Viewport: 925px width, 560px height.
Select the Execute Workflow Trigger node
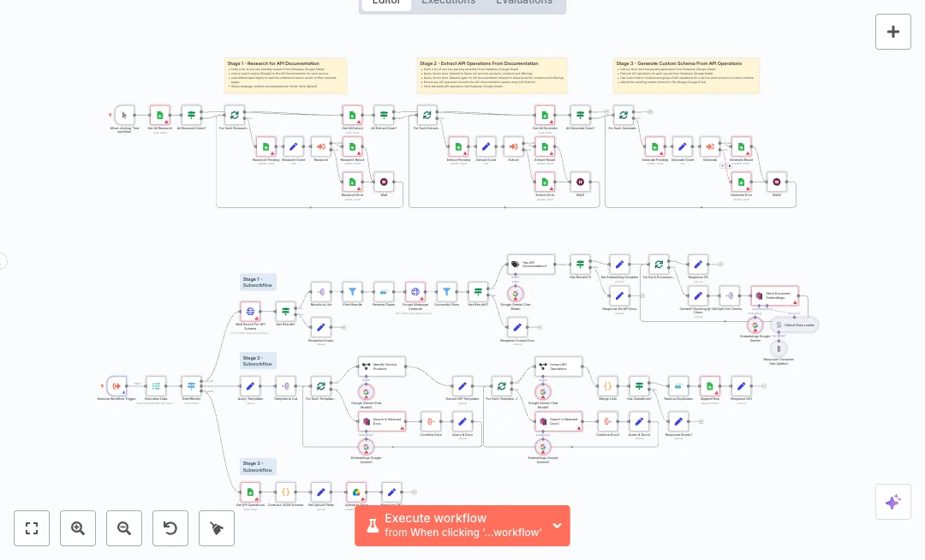coord(117,386)
